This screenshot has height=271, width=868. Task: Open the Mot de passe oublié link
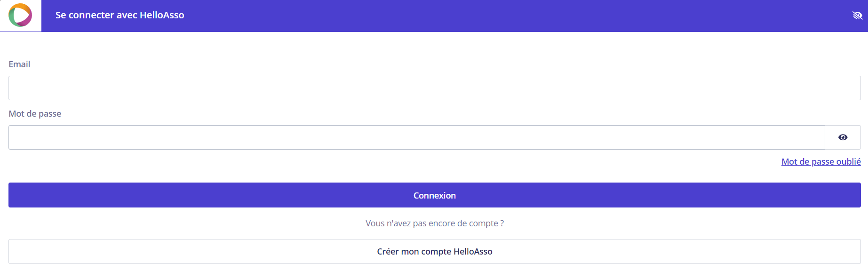point(821,162)
